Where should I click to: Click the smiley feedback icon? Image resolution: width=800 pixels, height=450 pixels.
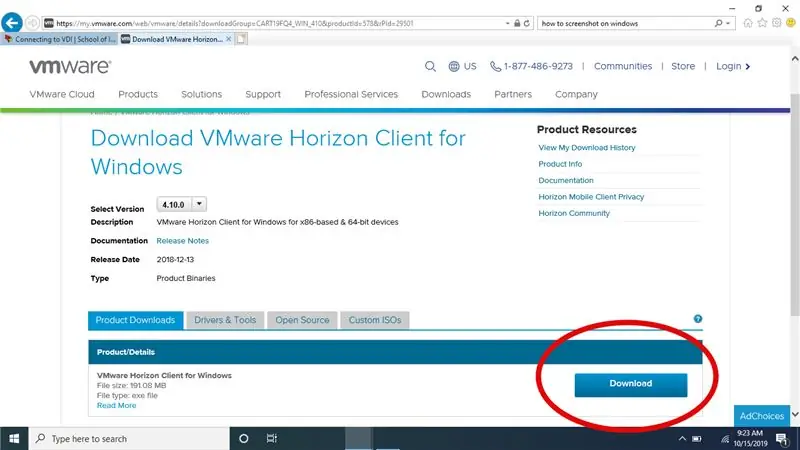791,23
